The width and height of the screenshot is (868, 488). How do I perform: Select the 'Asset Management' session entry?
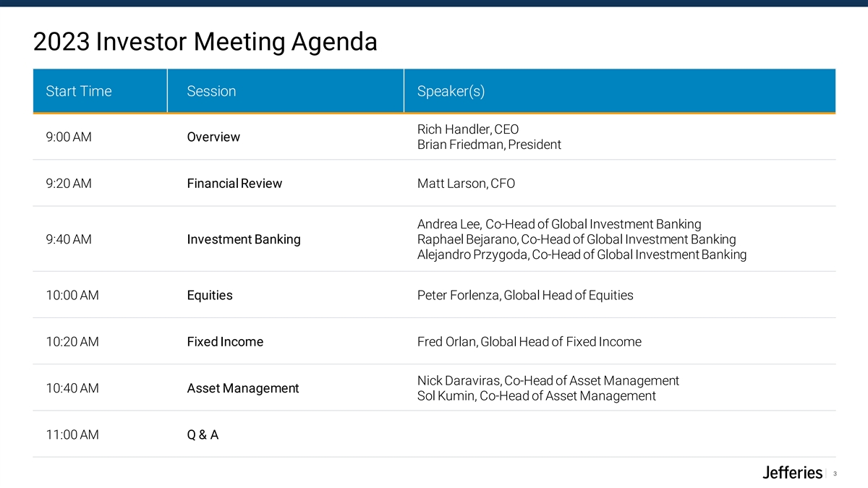click(242, 388)
